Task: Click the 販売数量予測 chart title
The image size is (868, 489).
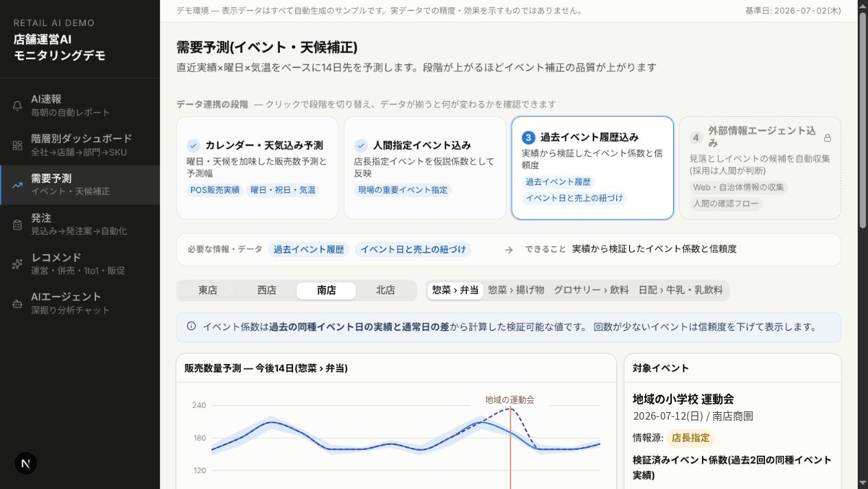Action: 266,368
